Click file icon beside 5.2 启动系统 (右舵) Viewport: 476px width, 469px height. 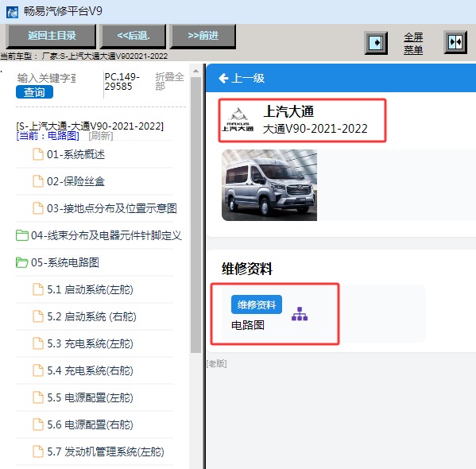[38, 316]
